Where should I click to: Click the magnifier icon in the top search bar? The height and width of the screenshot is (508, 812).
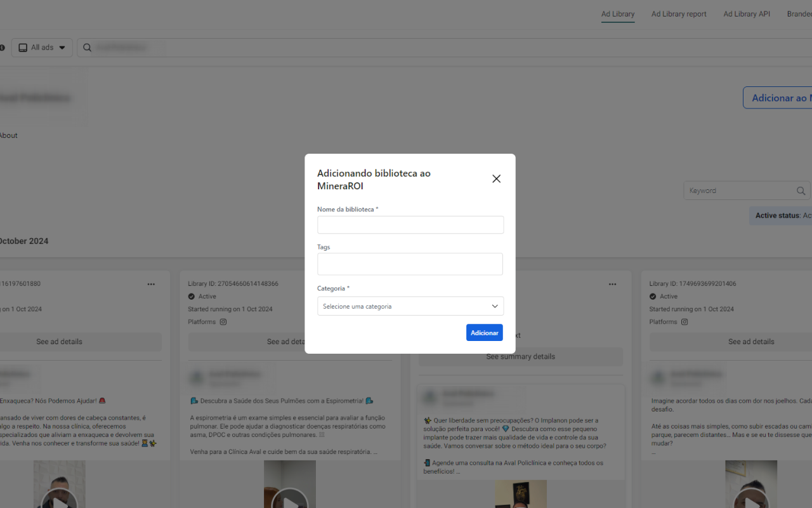(88, 48)
